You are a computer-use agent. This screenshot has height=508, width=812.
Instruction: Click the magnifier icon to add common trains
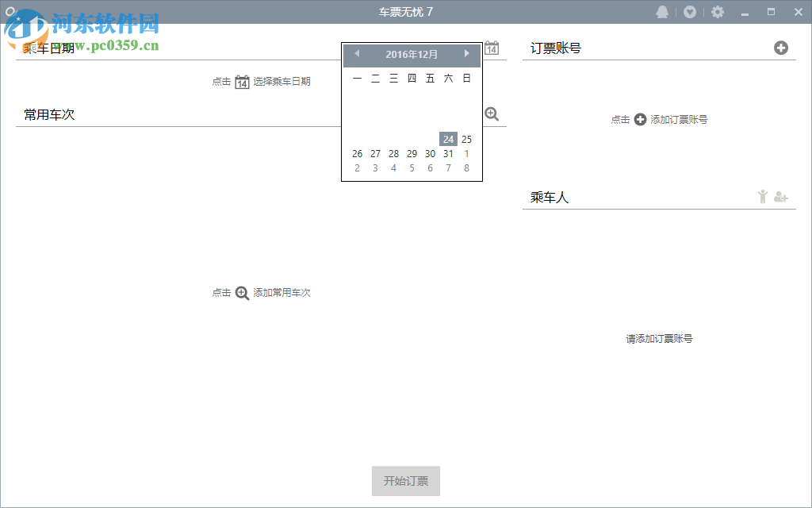[492, 114]
